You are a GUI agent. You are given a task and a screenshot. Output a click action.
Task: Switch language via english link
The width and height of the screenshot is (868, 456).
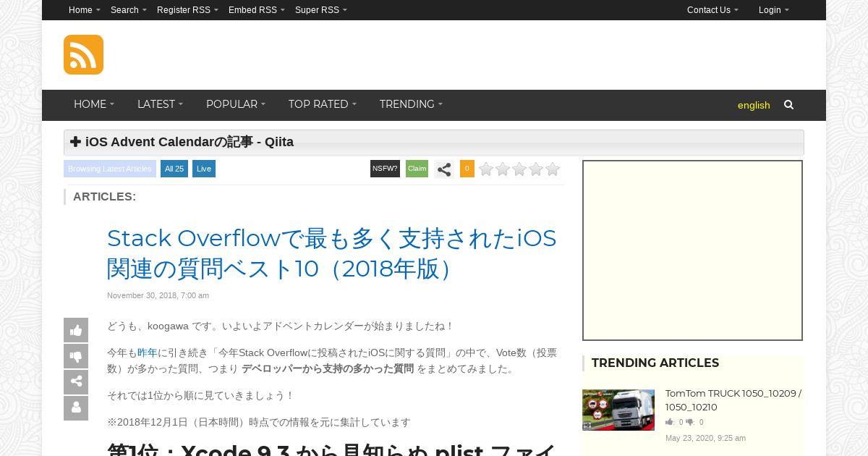pos(754,105)
